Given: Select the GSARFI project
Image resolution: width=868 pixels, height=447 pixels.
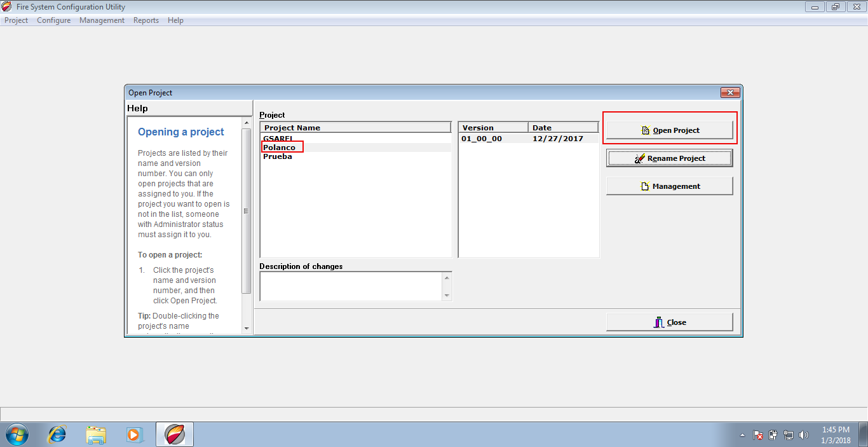Looking at the screenshot, I should (278, 137).
